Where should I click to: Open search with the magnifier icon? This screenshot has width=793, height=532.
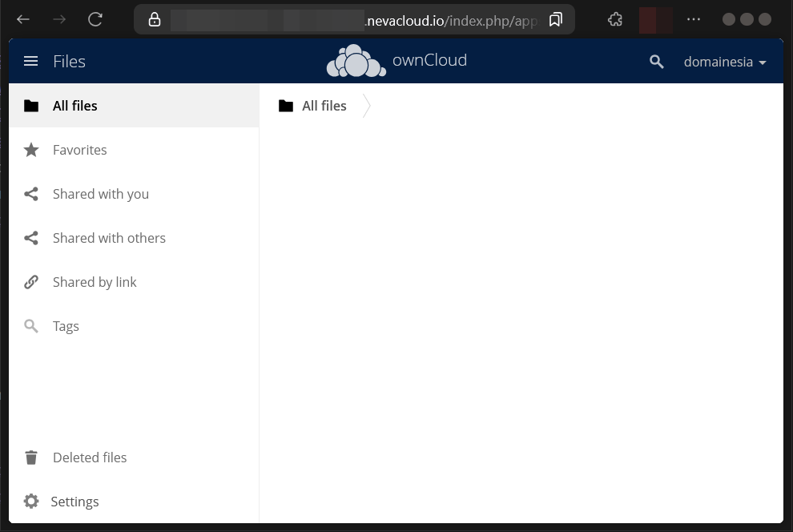[657, 62]
